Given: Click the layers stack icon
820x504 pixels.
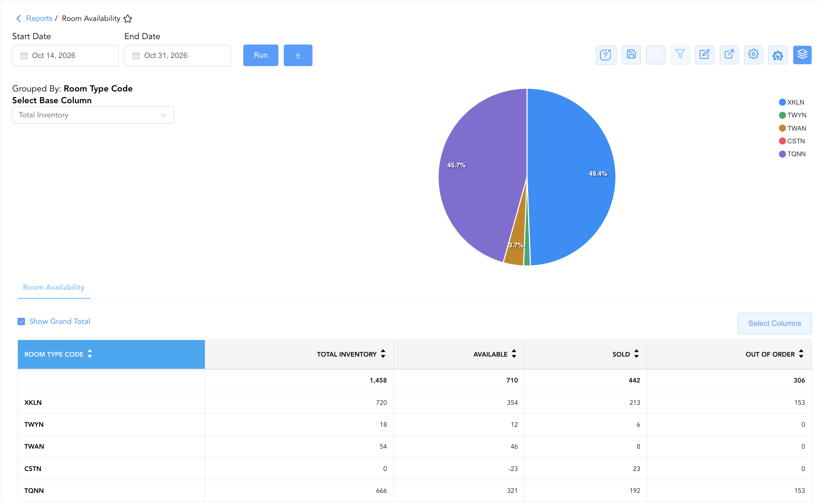Looking at the screenshot, I should click(x=802, y=55).
